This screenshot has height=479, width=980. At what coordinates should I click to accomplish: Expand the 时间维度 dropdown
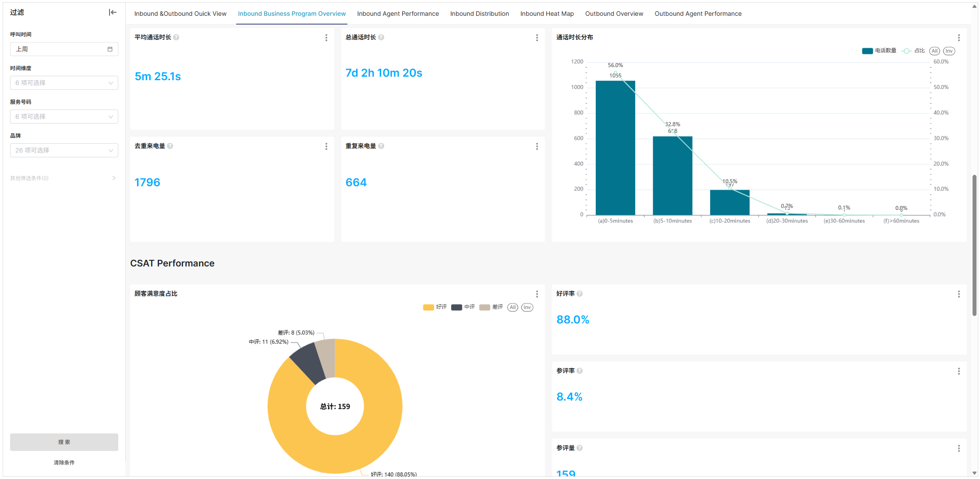64,83
